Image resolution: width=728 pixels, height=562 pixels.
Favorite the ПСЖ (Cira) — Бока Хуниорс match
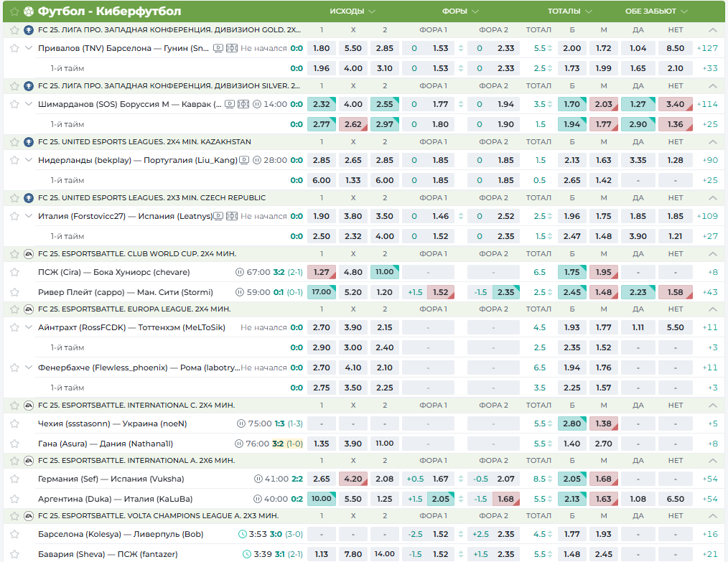(x=14, y=273)
